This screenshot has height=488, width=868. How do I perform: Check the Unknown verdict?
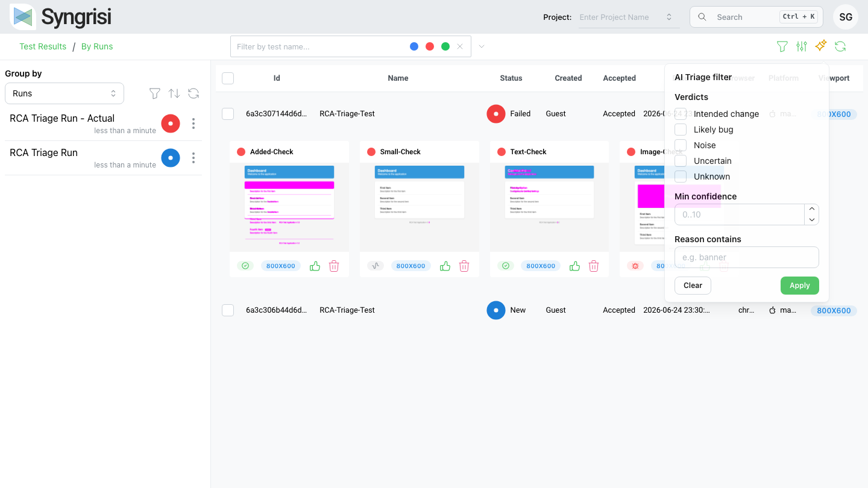[681, 177]
